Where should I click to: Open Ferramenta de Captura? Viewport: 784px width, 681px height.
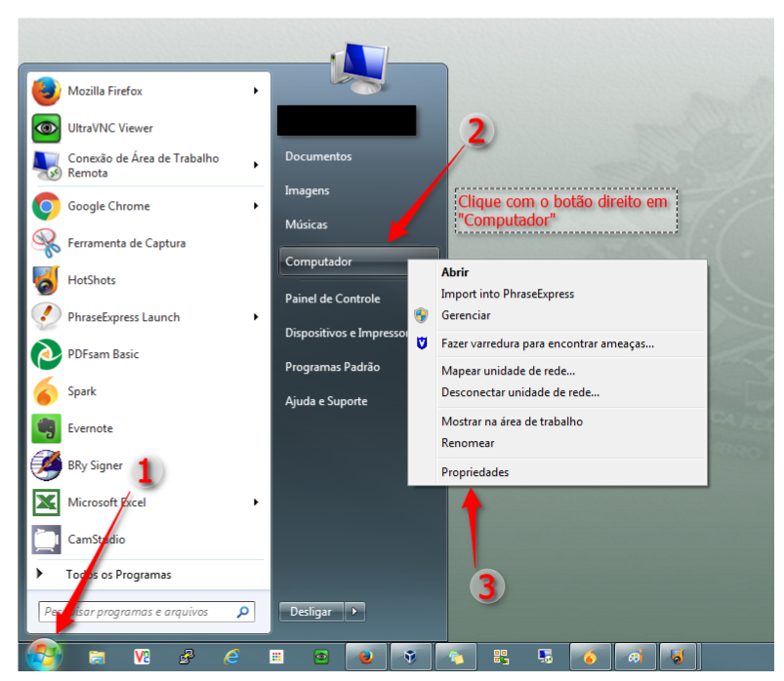point(148,243)
